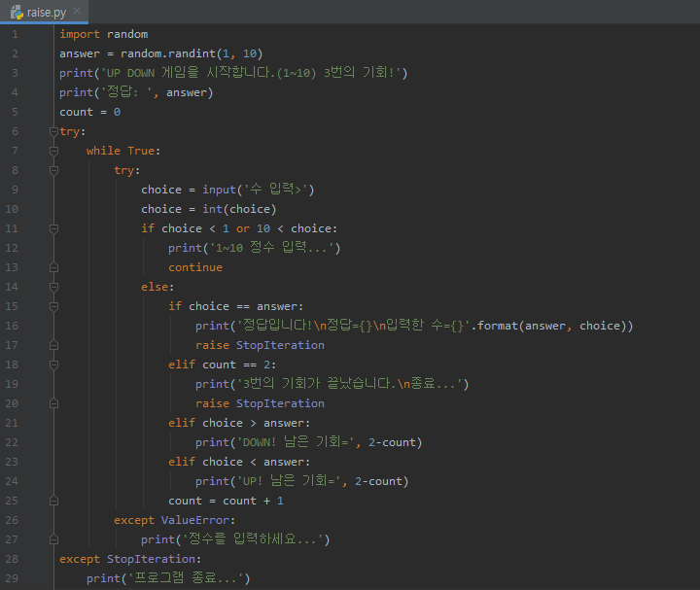700x590 pixels.
Task: Click 'while True' statement
Action: click(121, 151)
